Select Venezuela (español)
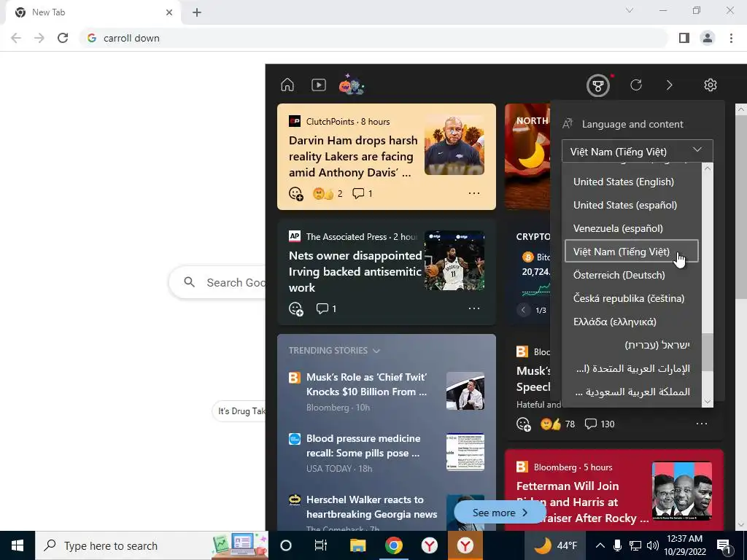 coord(632,228)
